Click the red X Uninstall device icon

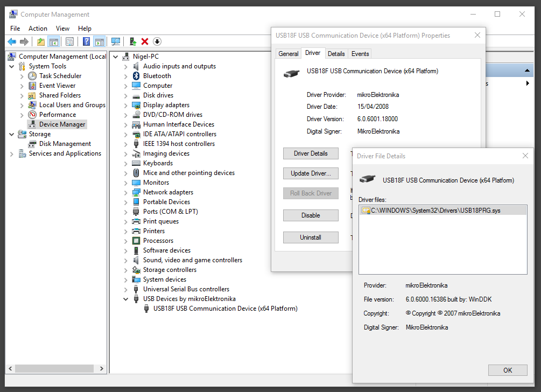(145, 41)
